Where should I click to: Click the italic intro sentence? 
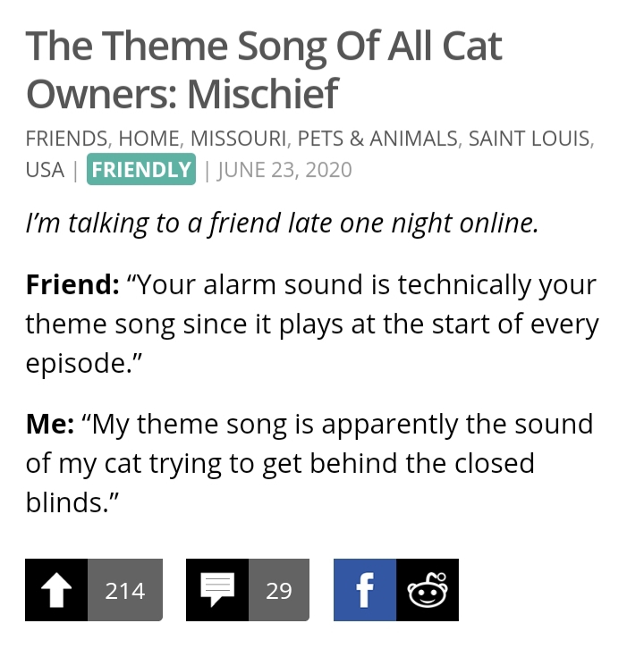pos(282,222)
